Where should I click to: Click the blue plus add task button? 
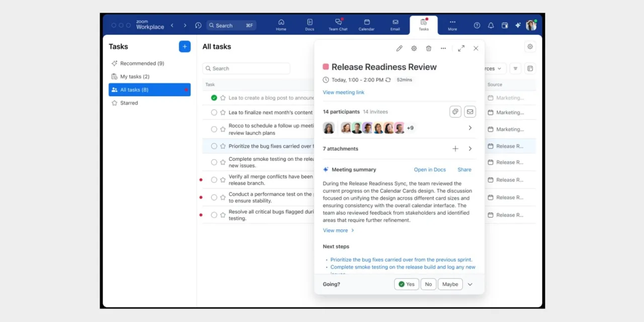185,46
